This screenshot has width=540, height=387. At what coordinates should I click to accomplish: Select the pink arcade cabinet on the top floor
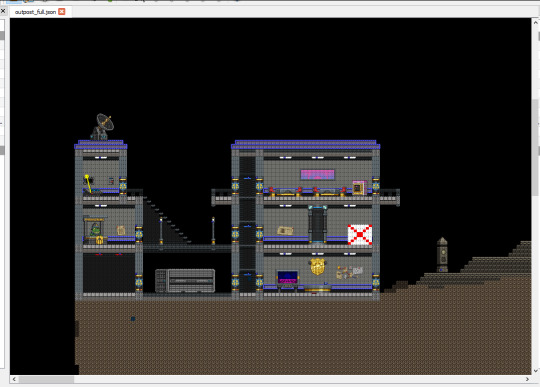point(359,188)
